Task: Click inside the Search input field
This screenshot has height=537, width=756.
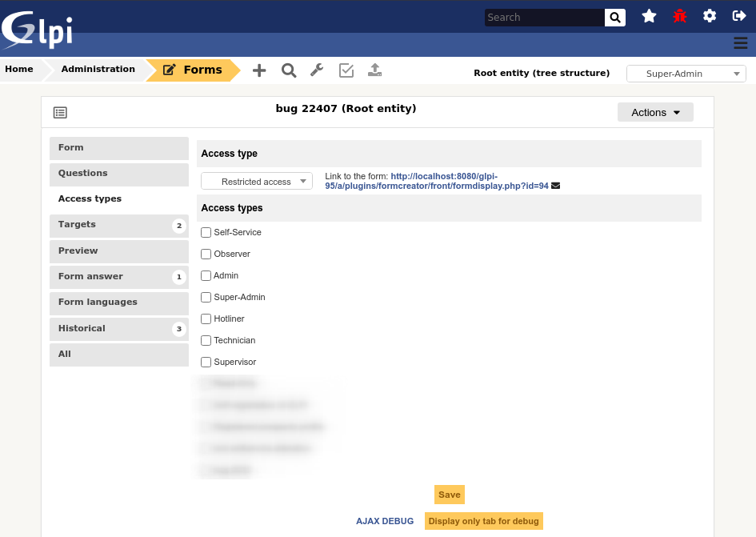Action: tap(544, 17)
